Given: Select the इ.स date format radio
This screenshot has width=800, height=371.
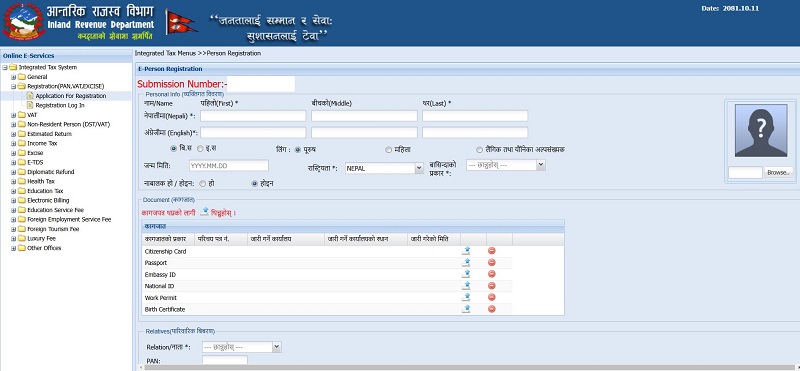Looking at the screenshot, I should pyautogui.click(x=200, y=149).
